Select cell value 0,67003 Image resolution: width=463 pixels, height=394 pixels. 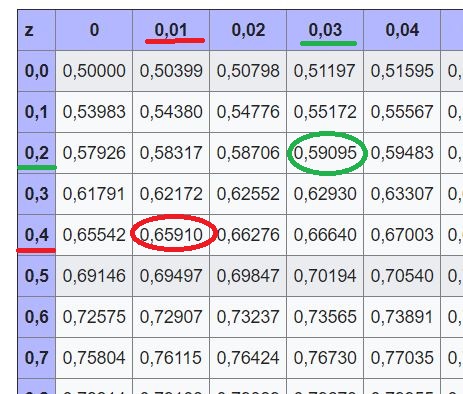[x=402, y=235]
